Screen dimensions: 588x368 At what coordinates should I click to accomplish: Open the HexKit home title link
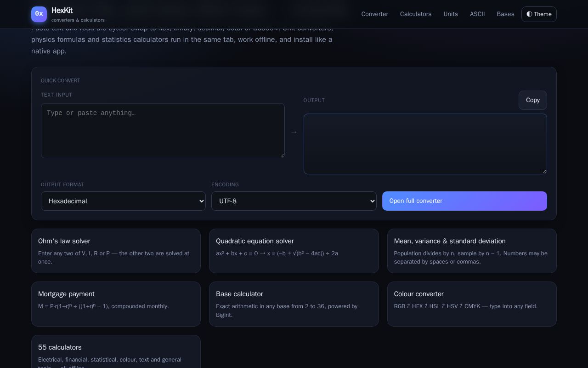62,10
